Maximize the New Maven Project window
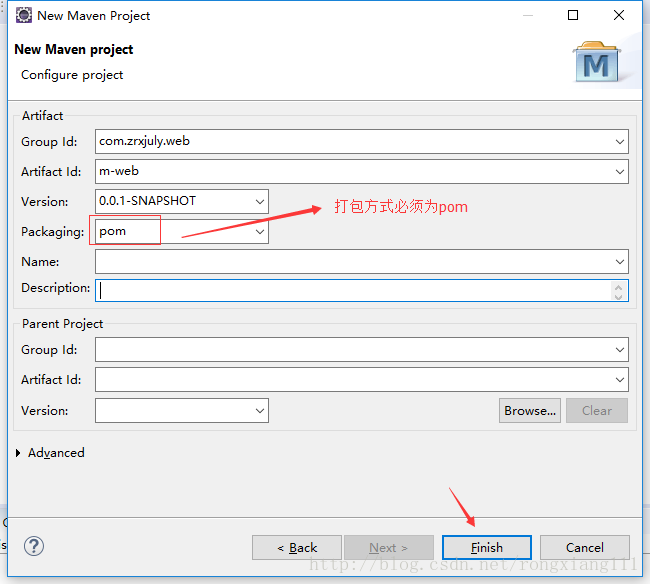 (x=573, y=15)
